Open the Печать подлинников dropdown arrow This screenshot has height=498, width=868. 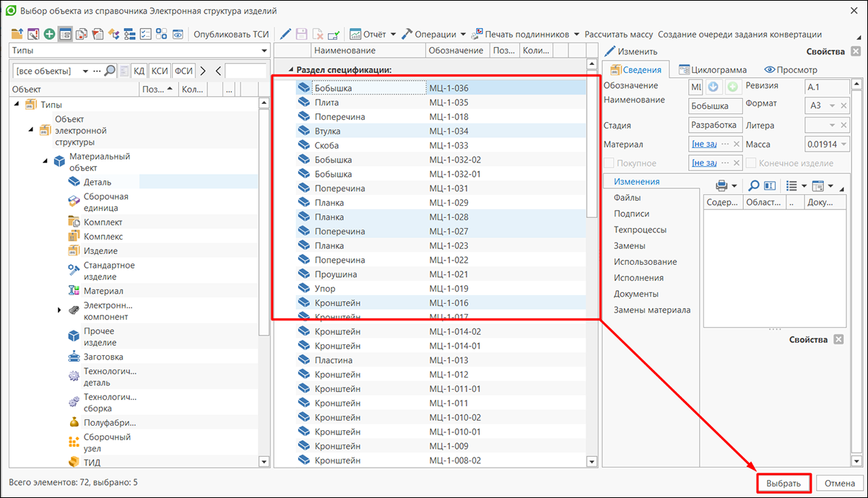(577, 34)
